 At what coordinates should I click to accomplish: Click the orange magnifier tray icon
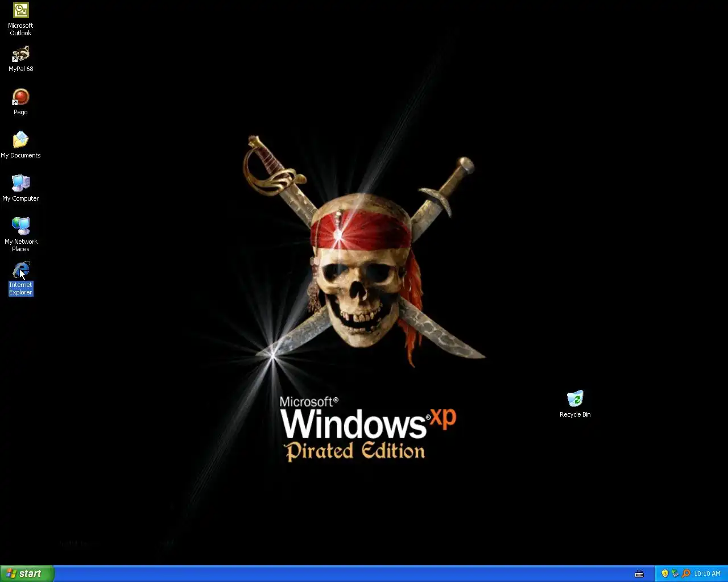pos(685,573)
